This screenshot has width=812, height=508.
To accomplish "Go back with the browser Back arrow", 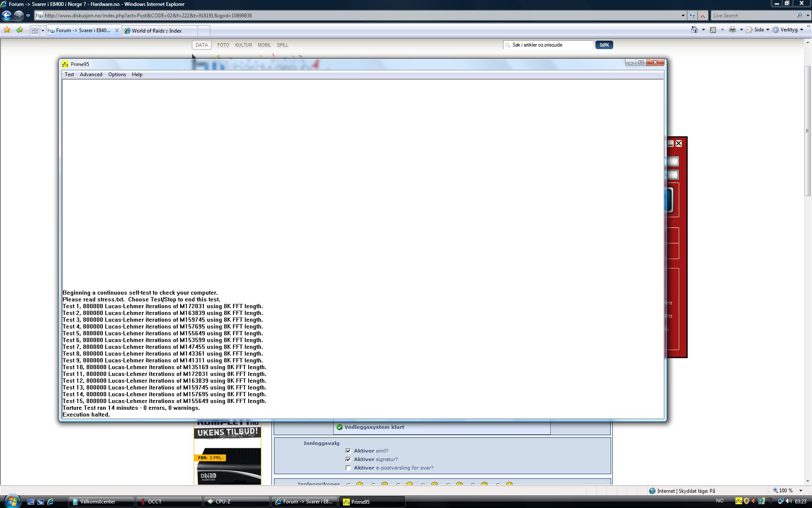I will tap(7, 15).
